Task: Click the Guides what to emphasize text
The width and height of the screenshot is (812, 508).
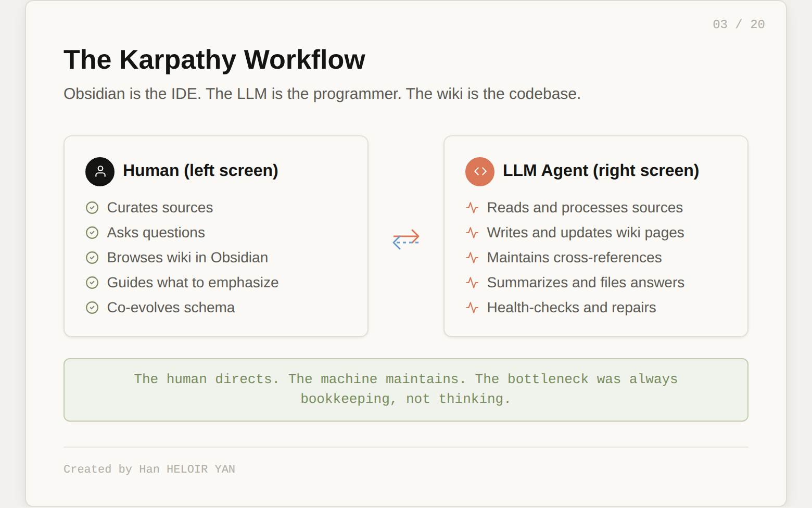Action: [x=193, y=283]
